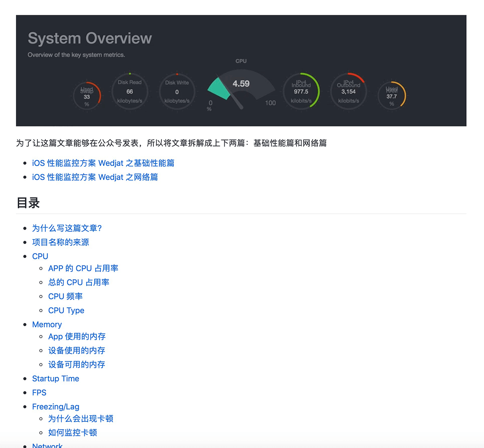The image size is (484, 448).
Task: Open the Wedjat 之基础性能篇 article link
Action: [x=103, y=163]
